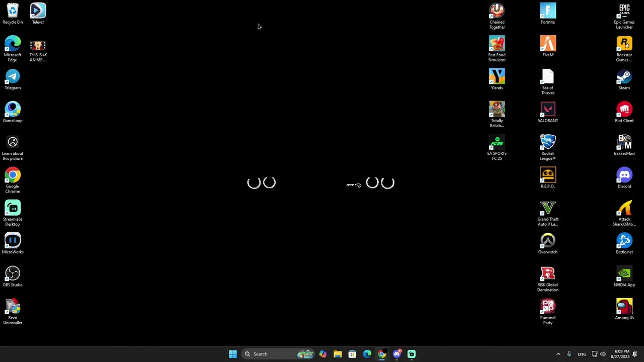Select the Fast Food Simulator icon
The height and width of the screenshot is (362, 644).
tap(497, 49)
